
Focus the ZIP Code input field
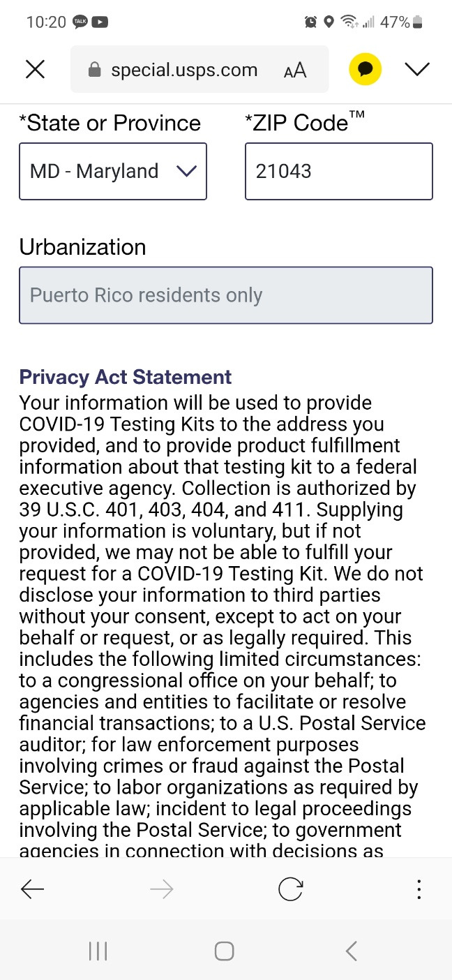pos(338,172)
